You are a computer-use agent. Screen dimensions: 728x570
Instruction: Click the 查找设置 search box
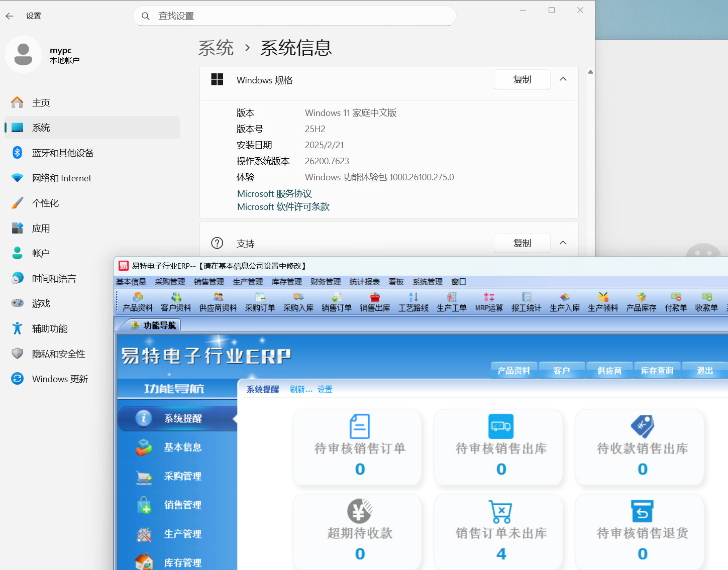(x=301, y=16)
